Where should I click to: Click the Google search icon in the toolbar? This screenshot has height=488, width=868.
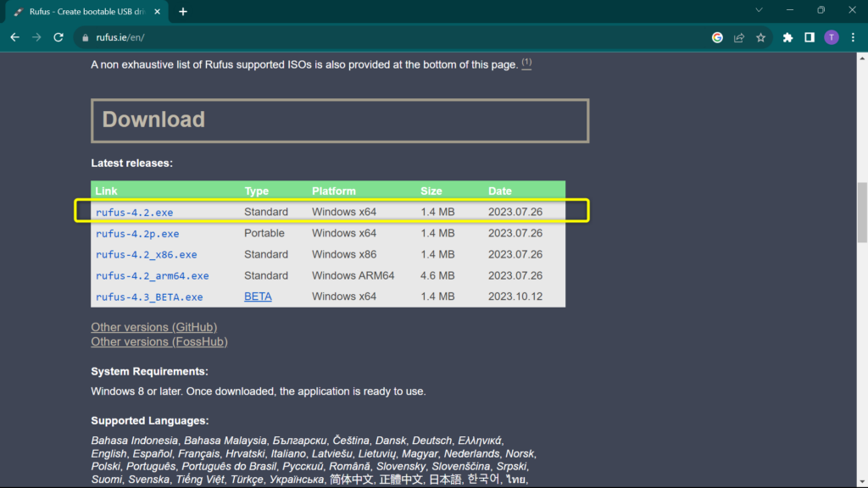coord(716,37)
